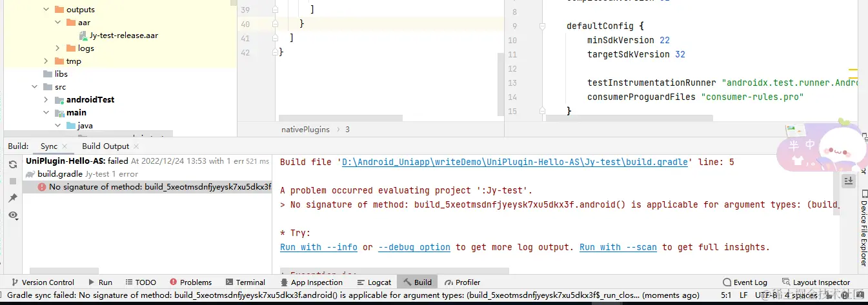
Task: Click the 'Run with --scan' link
Action: (618, 247)
